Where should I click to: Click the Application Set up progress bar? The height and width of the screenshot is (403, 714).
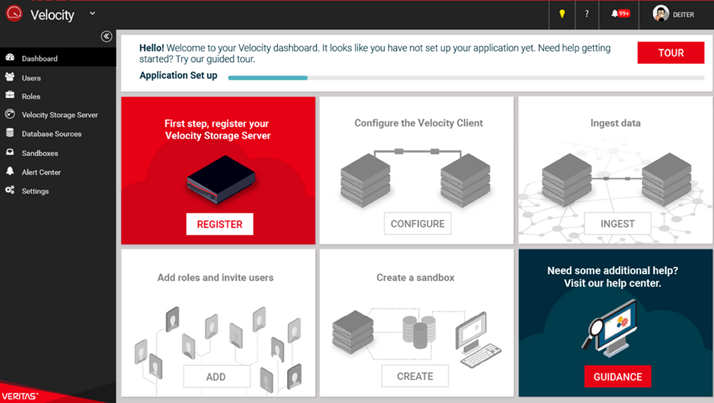coord(466,78)
